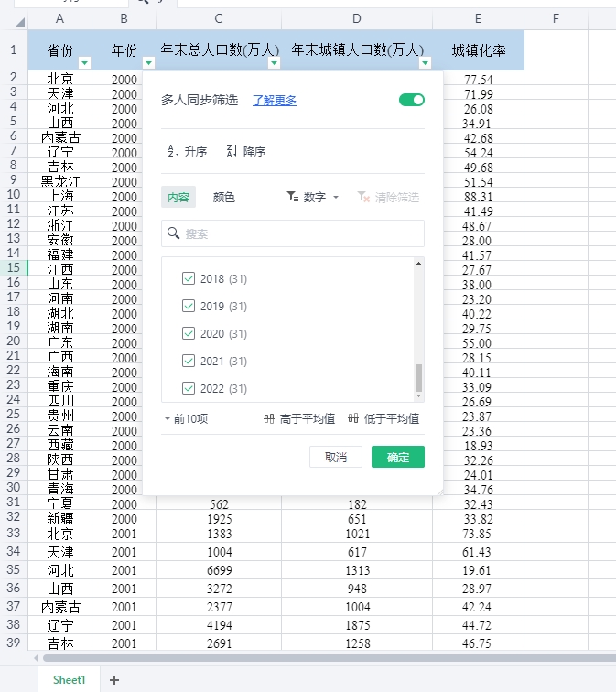Open the 省份 column filter dropdown
616x692 pixels.
pyautogui.click(x=84, y=63)
